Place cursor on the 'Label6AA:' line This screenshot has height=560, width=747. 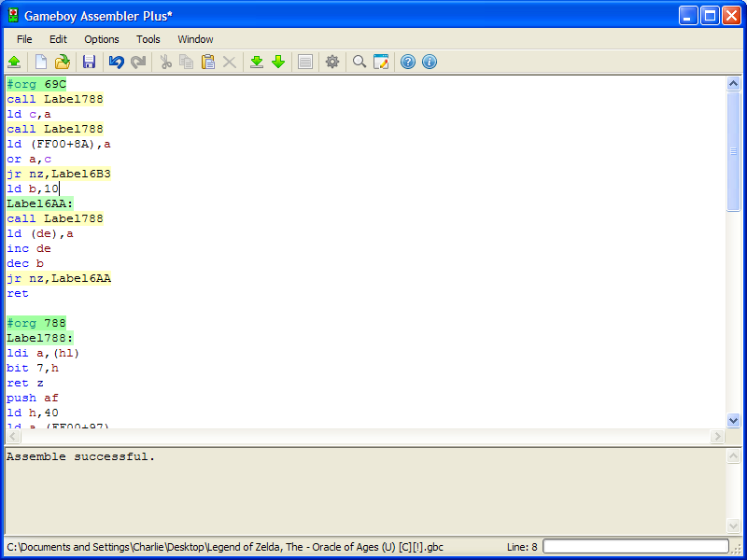point(40,203)
